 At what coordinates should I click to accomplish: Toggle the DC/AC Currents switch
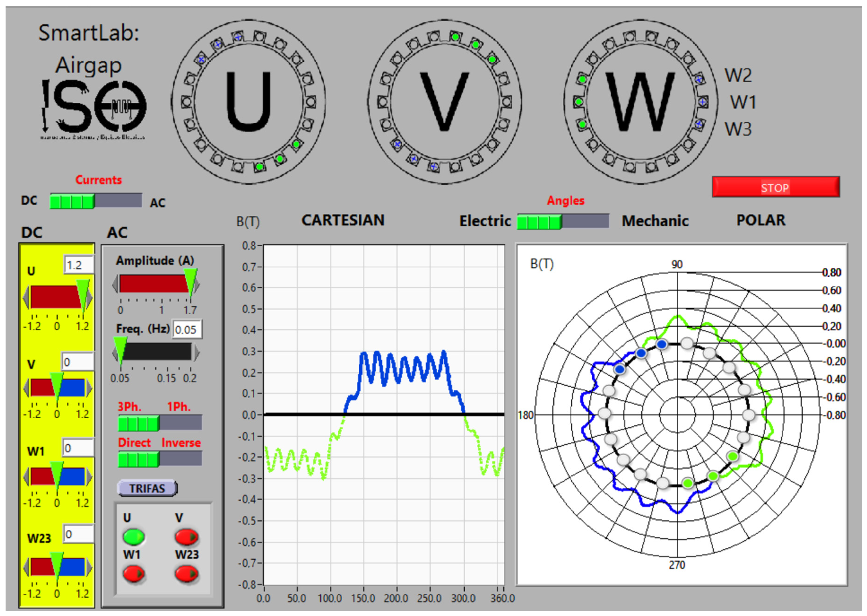96,201
